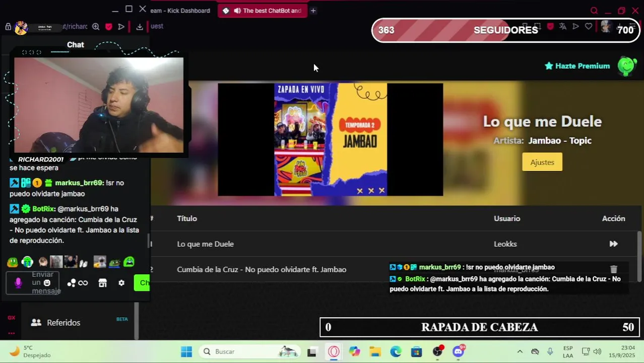This screenshot has width=644, height=363.
Task: Open the sidebar three-dots more menu
Action: tap(11, 333)
